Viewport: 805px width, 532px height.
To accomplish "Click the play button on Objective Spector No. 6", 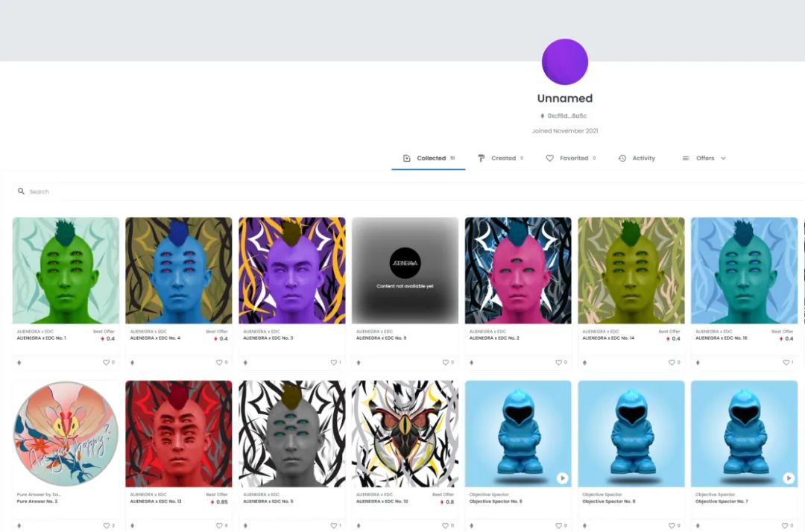I will (562, 478).
